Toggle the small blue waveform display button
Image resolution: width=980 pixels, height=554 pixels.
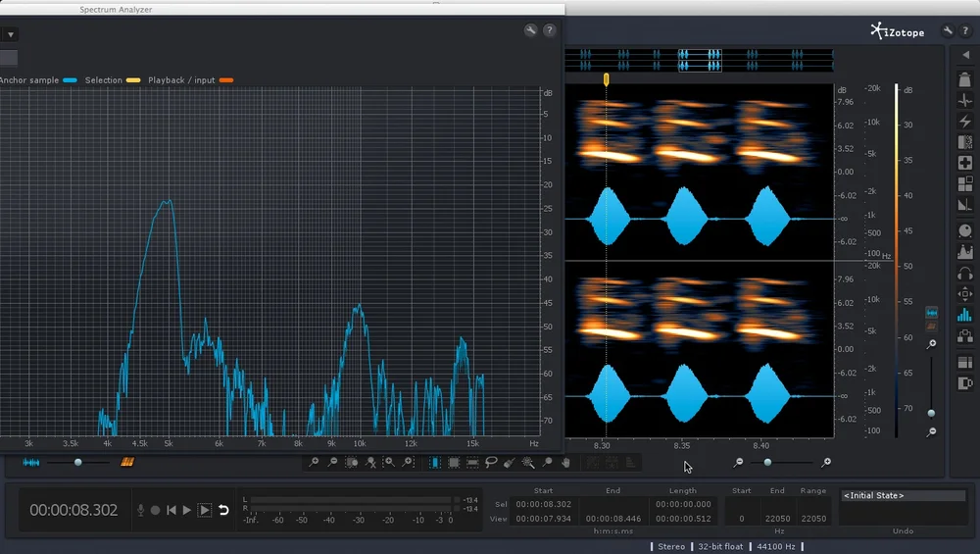pyautogui.click(x=931, y=313)
